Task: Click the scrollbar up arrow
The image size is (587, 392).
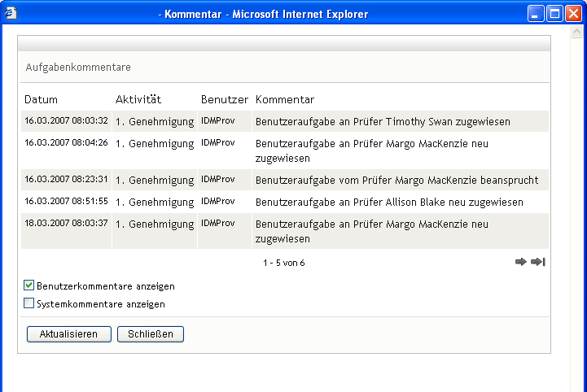Action: pos(576,32)
